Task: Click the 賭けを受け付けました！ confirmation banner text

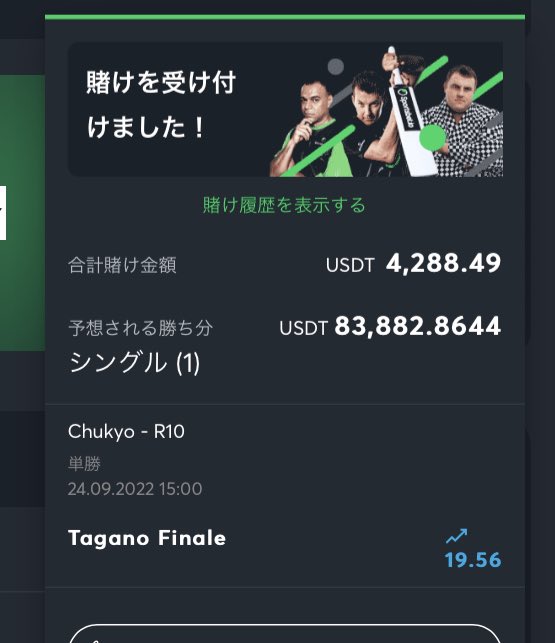Action: [161, 105]
